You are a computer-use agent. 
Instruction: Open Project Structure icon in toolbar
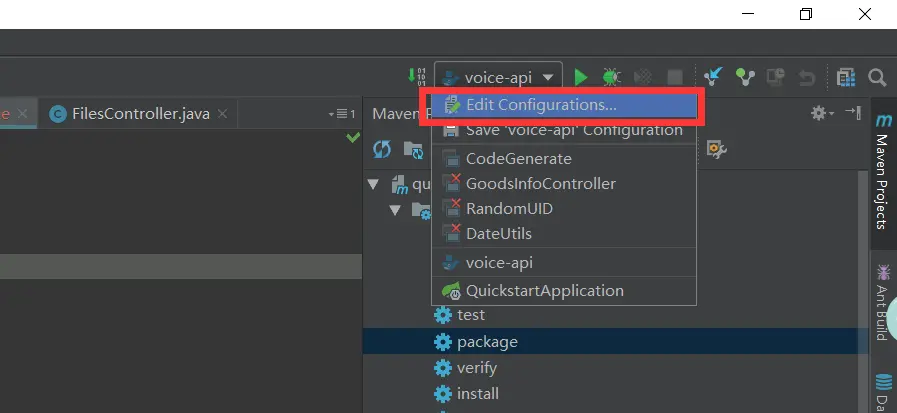click(x=846, y=77)
